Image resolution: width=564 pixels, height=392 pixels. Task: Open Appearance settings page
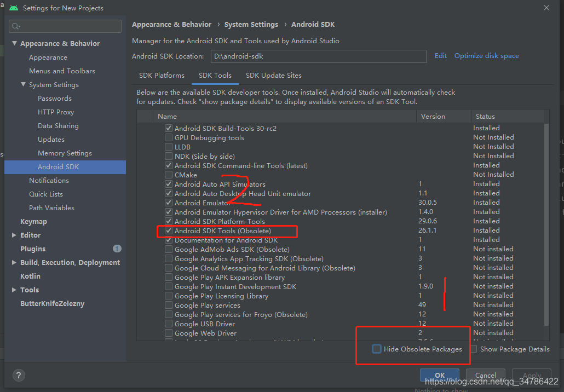[48, 57]
